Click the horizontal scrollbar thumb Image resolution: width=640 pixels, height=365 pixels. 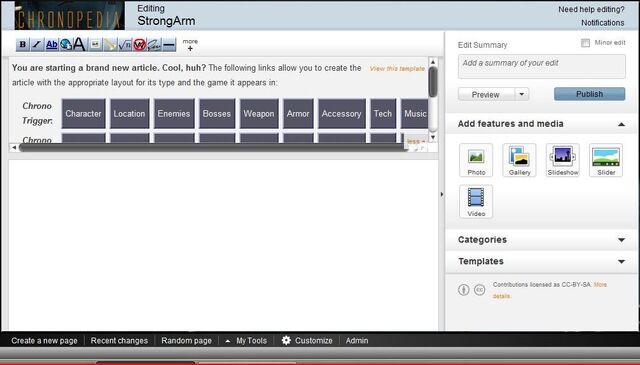pos(213,148)
